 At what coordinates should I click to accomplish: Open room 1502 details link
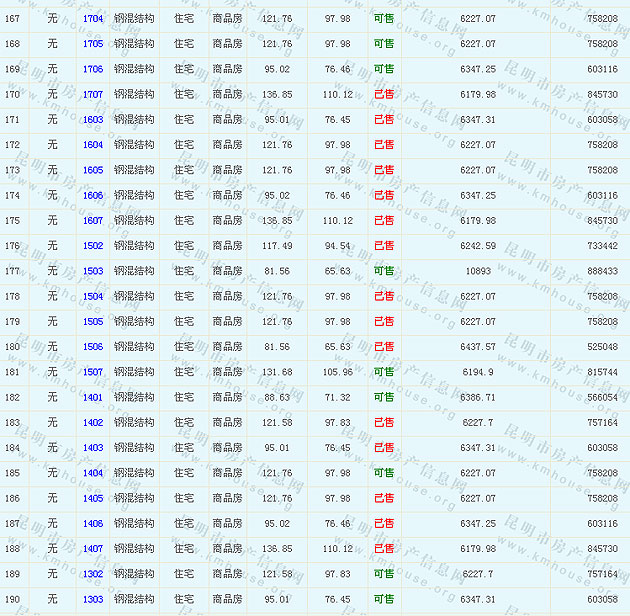[93, 246]
